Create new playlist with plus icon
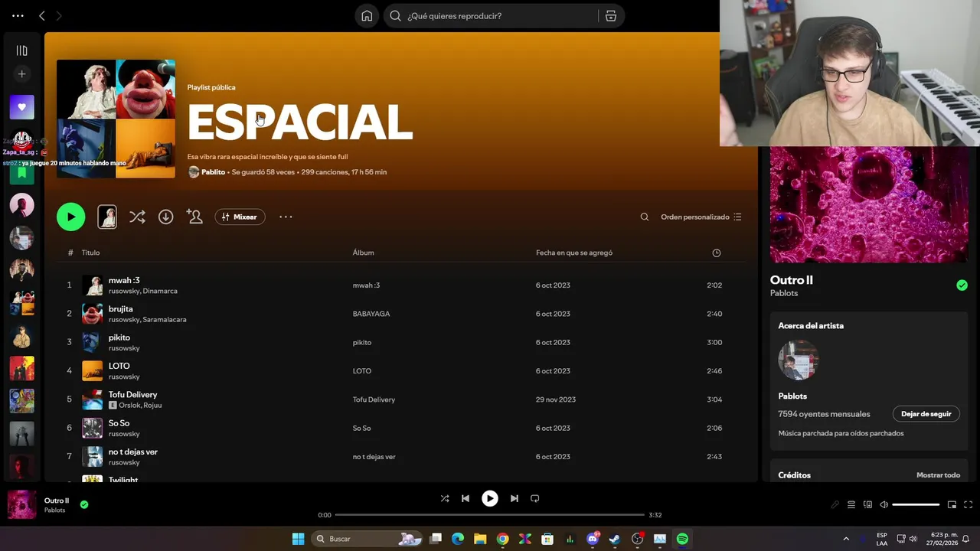This screenshot has height=551, width=980. click(x=21, y=74)
